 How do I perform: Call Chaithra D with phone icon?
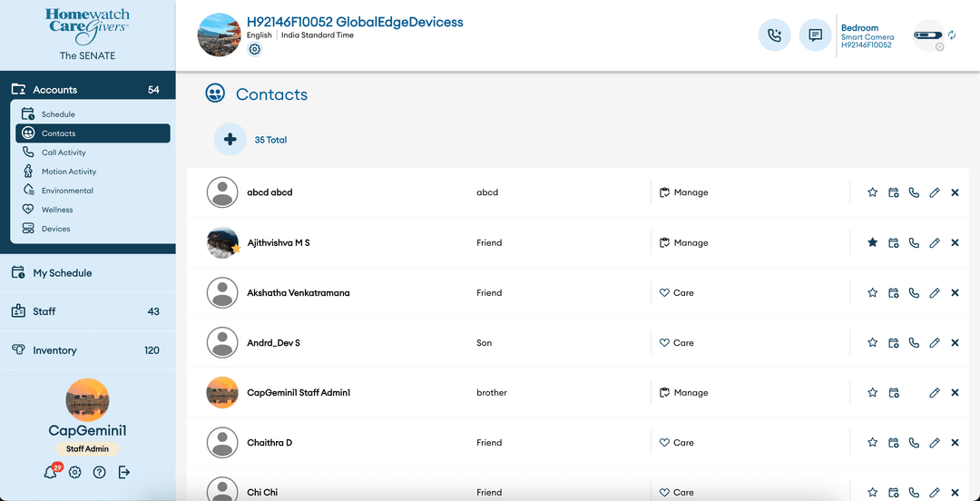point(914,443)
